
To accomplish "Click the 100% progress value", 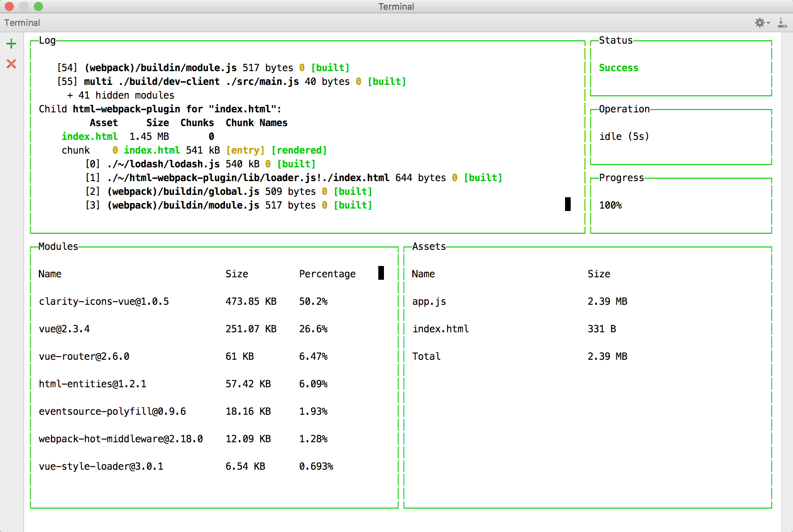I will tap(610, 205).
